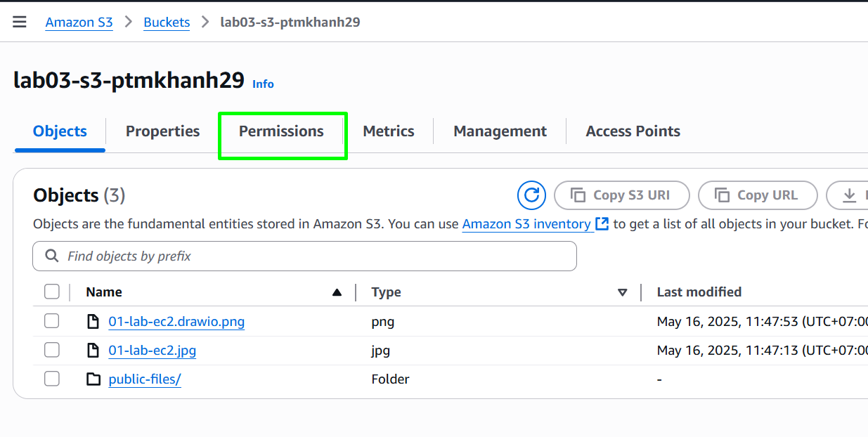Toggle the select-all objects checkbox

52,292
